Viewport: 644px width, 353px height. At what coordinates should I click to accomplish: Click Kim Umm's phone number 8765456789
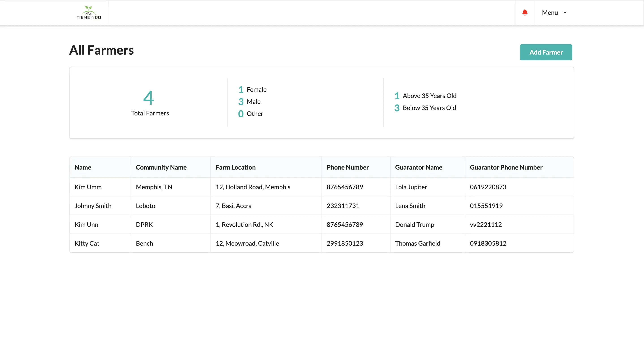click(345, 187)
